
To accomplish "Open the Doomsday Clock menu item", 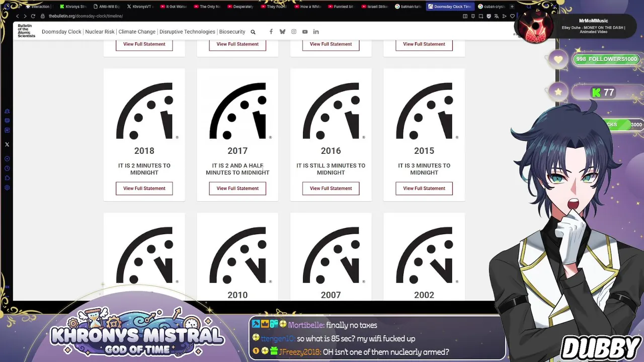I will [61, 32].
